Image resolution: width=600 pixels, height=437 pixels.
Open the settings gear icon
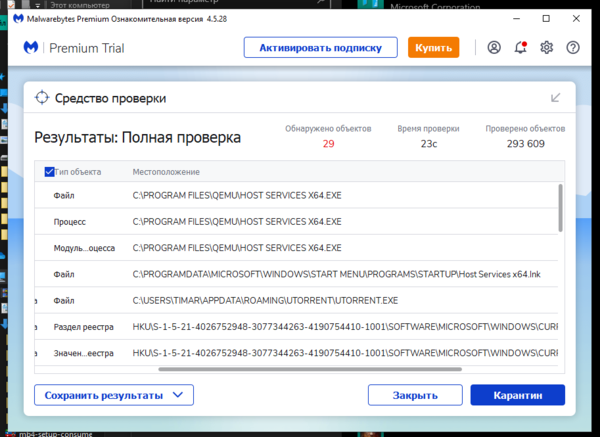(x=546, y=47)
